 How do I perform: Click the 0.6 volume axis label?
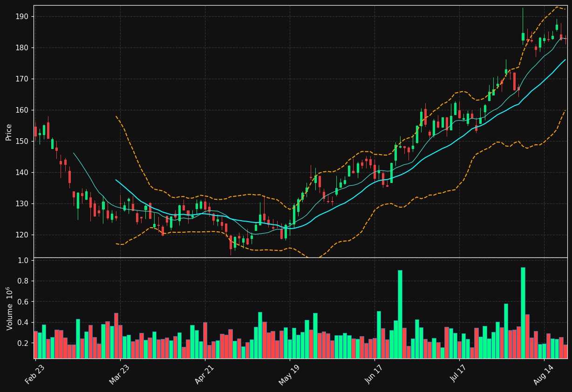pos(23,302)
